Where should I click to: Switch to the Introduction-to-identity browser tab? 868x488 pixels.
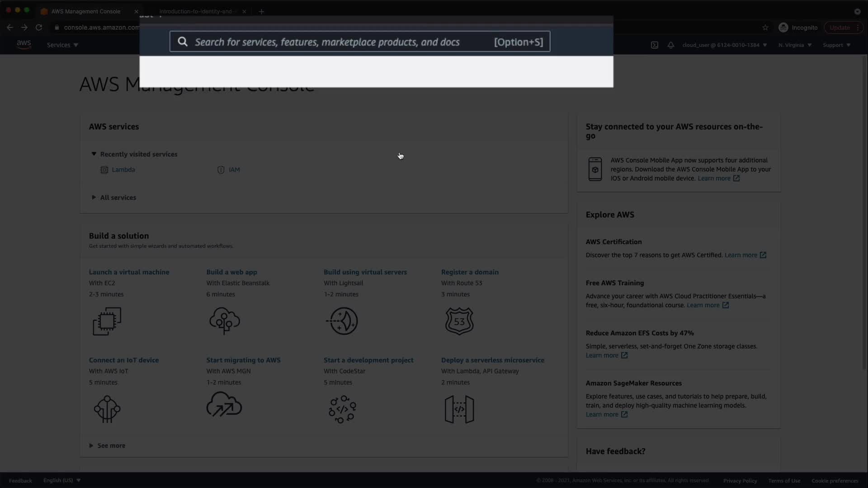pos(197,11)
